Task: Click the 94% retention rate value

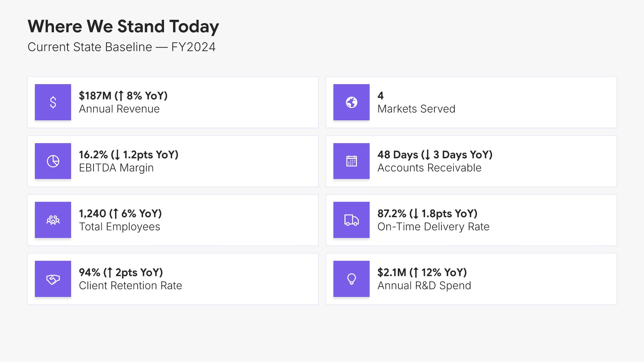Action: tap(121, 273)
